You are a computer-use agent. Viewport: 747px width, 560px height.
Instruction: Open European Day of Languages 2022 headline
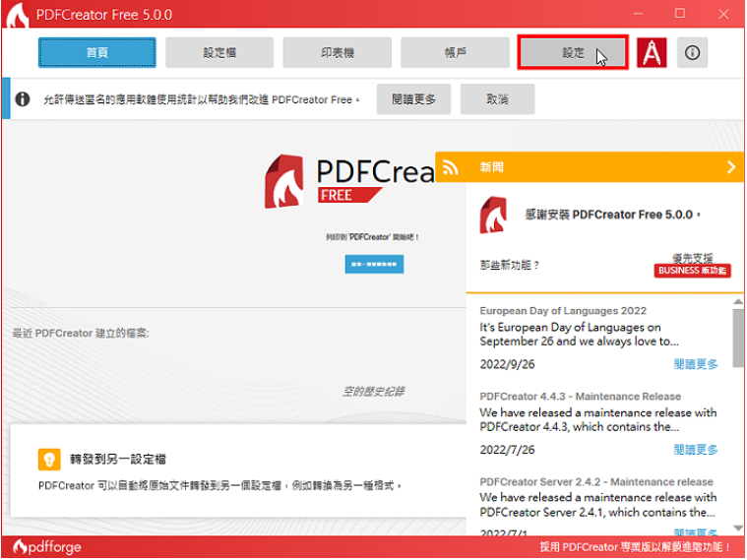[563, 311]
